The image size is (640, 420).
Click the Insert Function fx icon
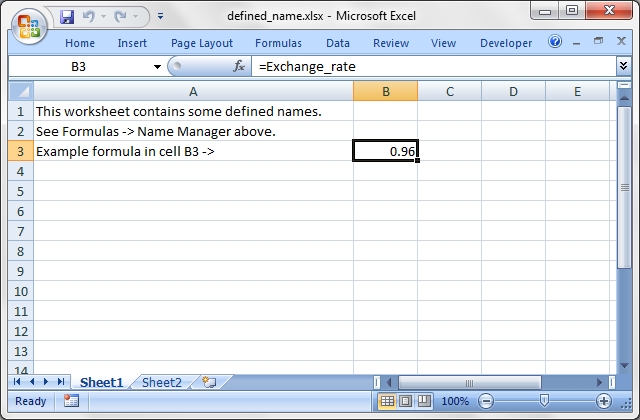click(239, 66)
